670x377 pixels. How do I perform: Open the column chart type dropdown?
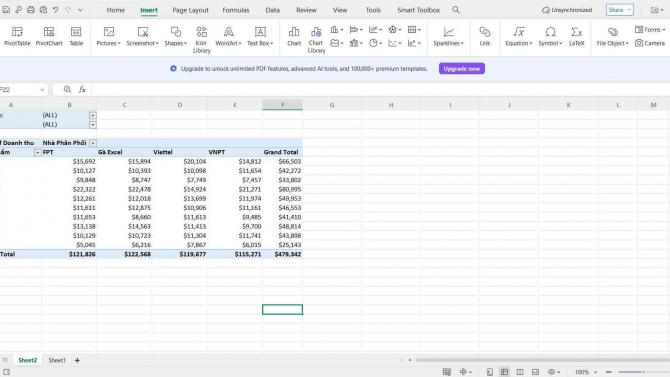click(337, 29)
